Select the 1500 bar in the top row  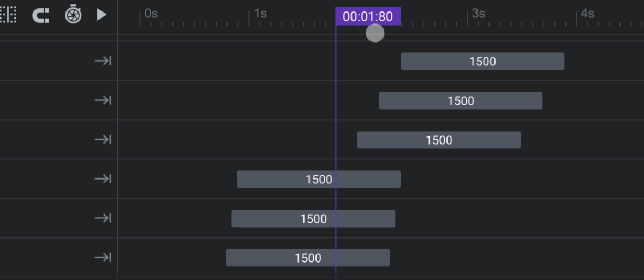(x=482, y=61)
